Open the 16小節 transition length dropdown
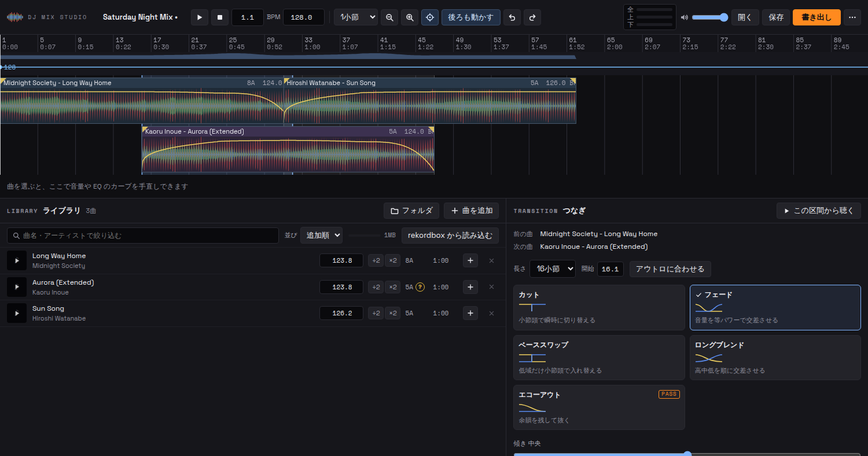The width and height of the screenshot is (868, 456). click(x=553, y=269)
